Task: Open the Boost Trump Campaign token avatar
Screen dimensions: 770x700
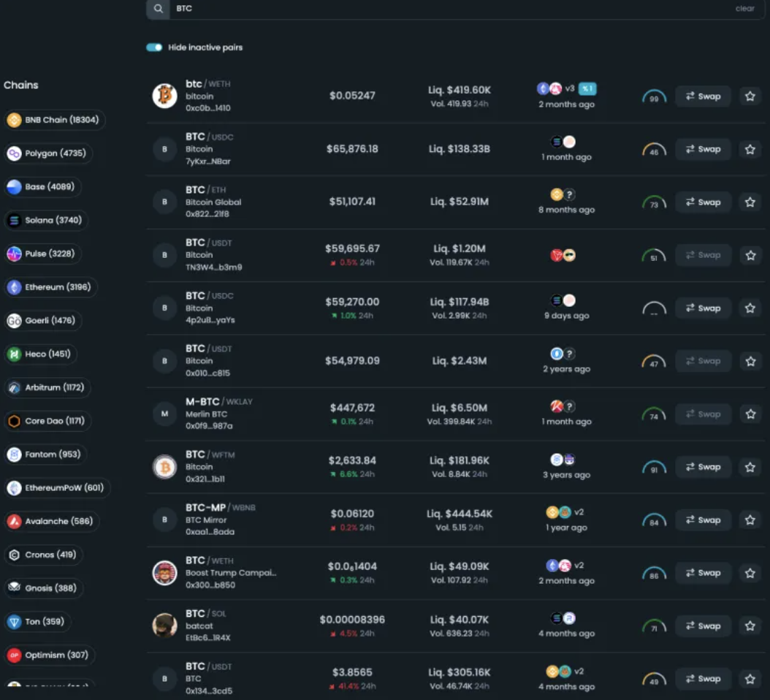Action: click(164, 573)
